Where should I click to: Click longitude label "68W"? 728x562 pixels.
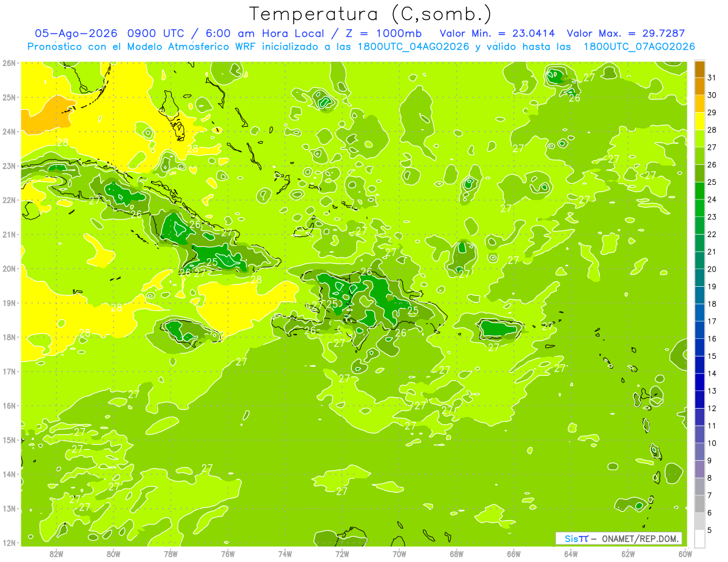[456, 553]
